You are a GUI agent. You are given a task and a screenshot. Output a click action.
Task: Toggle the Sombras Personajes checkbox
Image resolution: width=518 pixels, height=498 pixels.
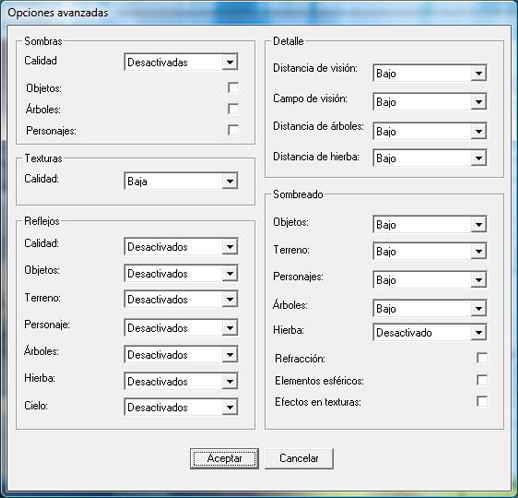pyautogui.click(x=233, y=130)
